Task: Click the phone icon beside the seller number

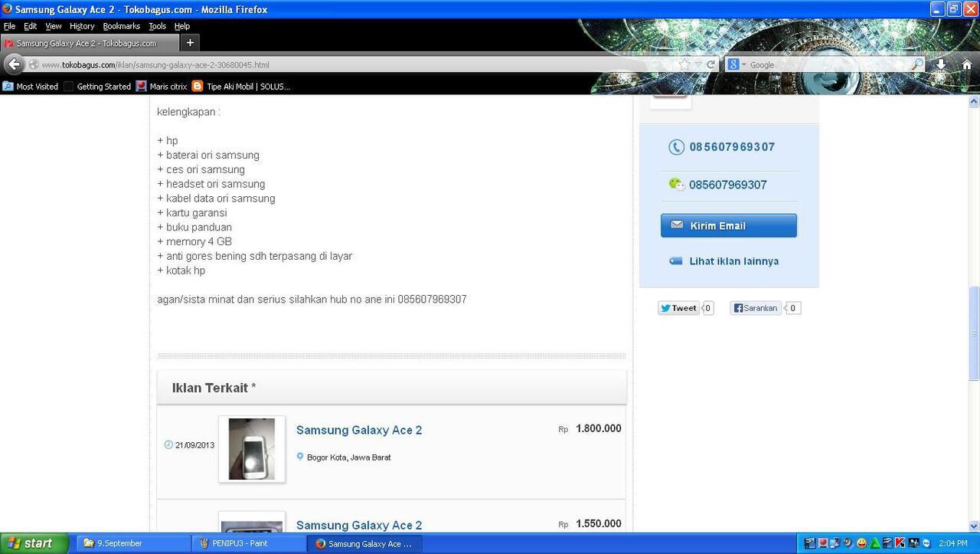Action: (676, 147)
